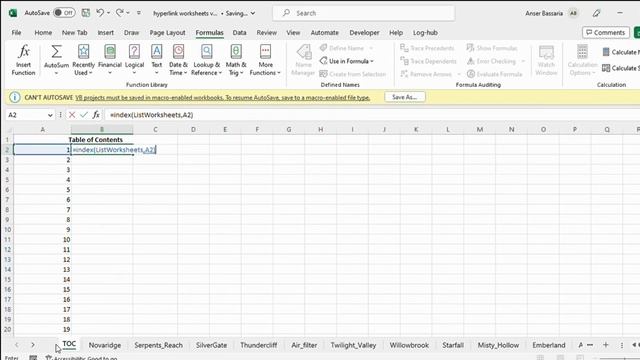Open the View ribbon tab
Image resolution: width=640 pixels, height=360 pixels.
pos(293,33)
